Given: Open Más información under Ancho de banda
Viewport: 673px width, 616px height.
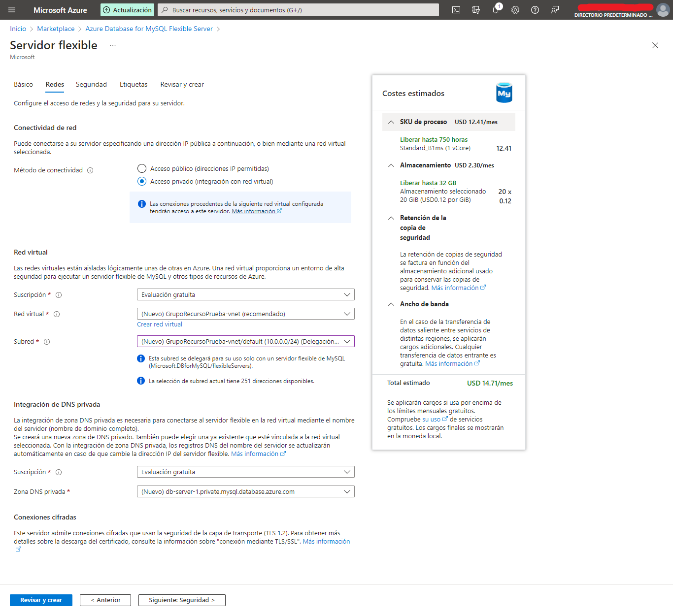Looking at the screenshot, I should pyautogui.click(x=452, y=364).
